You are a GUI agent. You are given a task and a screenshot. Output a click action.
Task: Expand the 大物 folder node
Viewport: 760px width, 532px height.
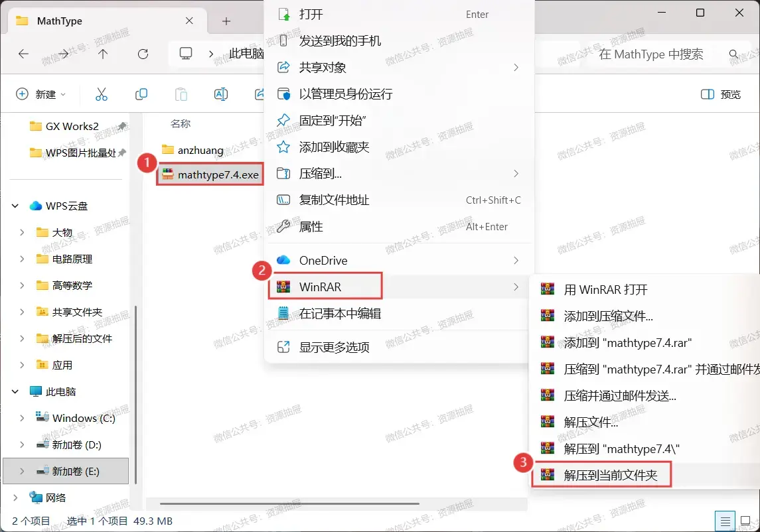[x=22, y=233]
